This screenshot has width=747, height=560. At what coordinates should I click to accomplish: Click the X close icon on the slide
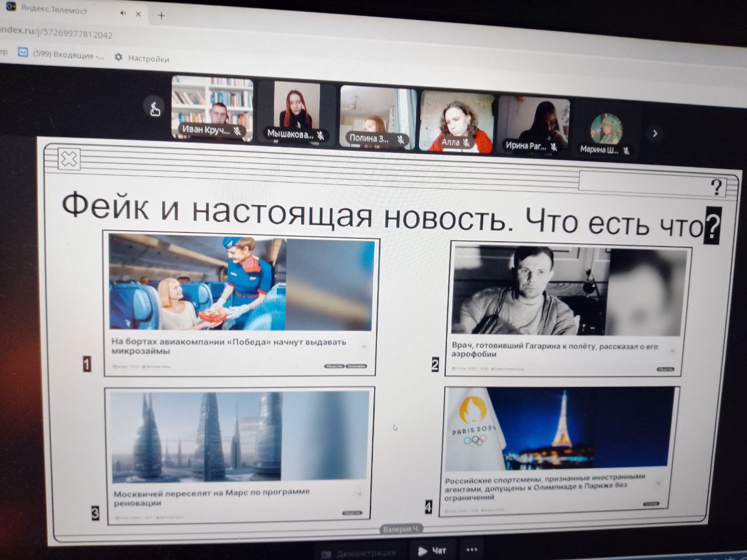click(69, 159)
